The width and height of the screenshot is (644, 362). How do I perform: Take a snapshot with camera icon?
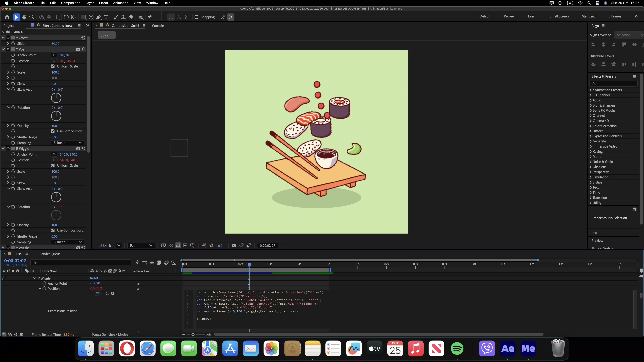tap(234, 246)
